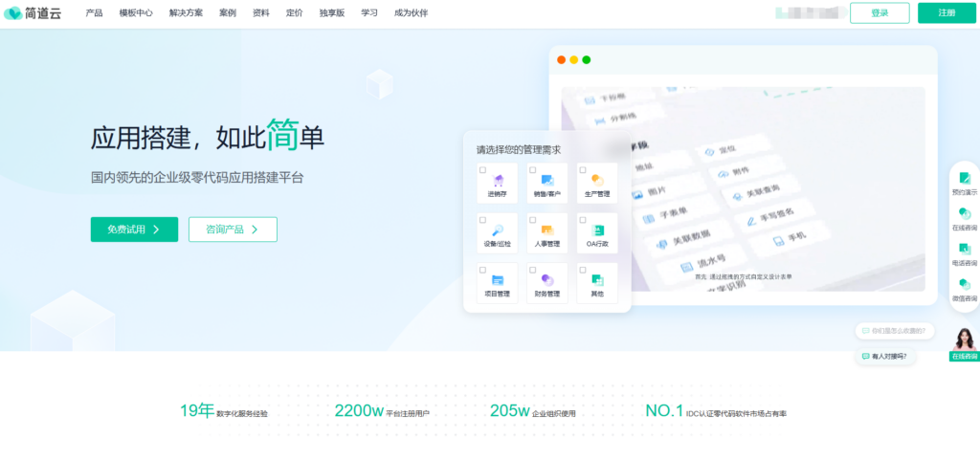Open the 产品 menu

pyautogui.click(x=95, y=13)
